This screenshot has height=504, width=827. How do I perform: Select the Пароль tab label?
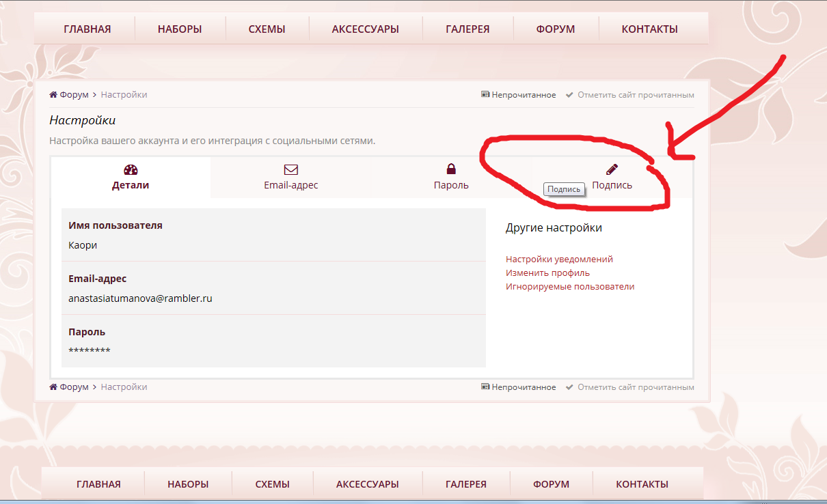click(x=451, y=185)
